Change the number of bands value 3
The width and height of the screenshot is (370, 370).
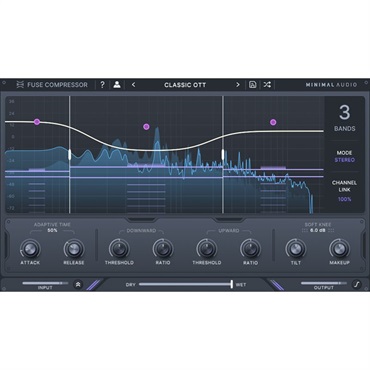point(344,113)
